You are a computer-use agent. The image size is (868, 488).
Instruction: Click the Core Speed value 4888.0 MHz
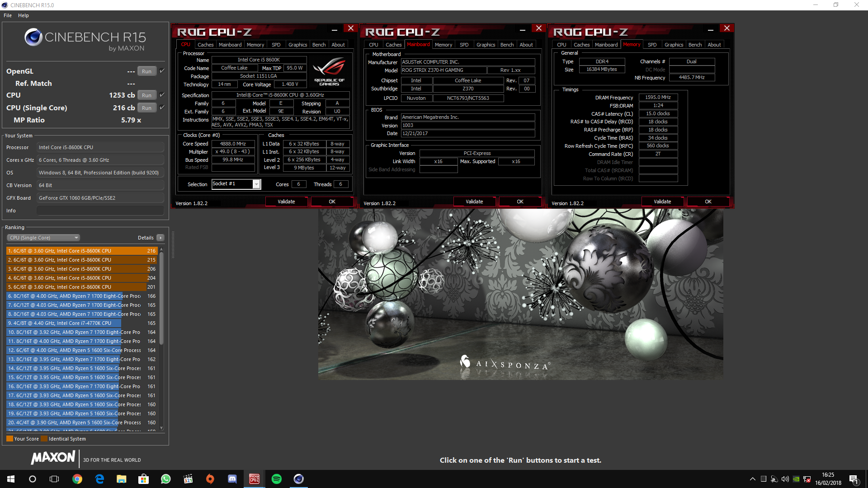(x=233, y=144)
